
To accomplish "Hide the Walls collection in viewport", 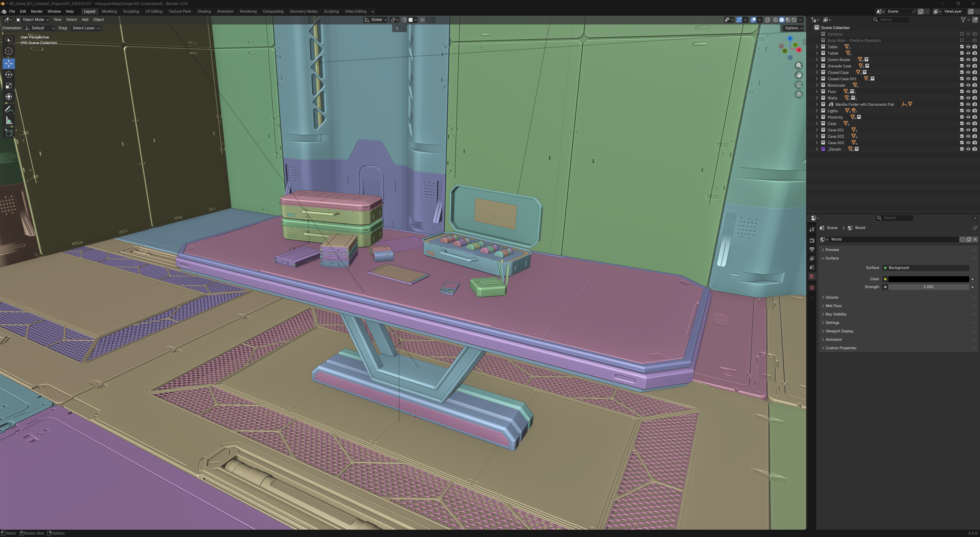I will (x=968, y=98).
